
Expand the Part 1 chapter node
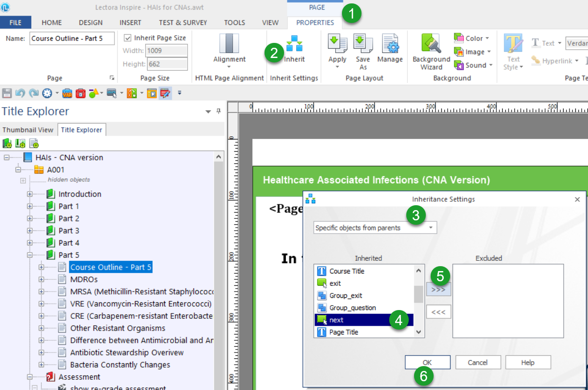pyautogui.click(x=30, y=206)
